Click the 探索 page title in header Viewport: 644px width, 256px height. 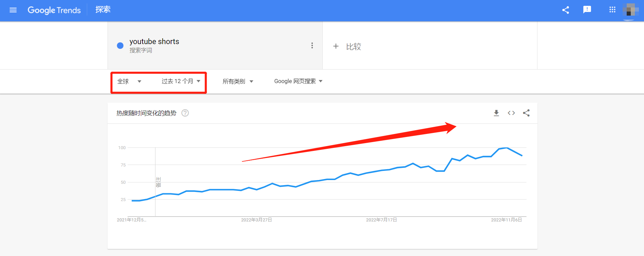[103, 9]
